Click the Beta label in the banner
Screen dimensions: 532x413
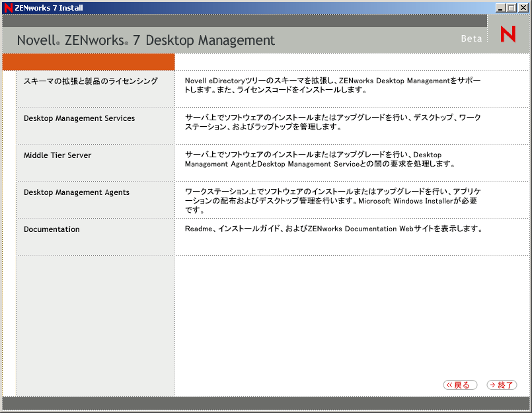471,38
